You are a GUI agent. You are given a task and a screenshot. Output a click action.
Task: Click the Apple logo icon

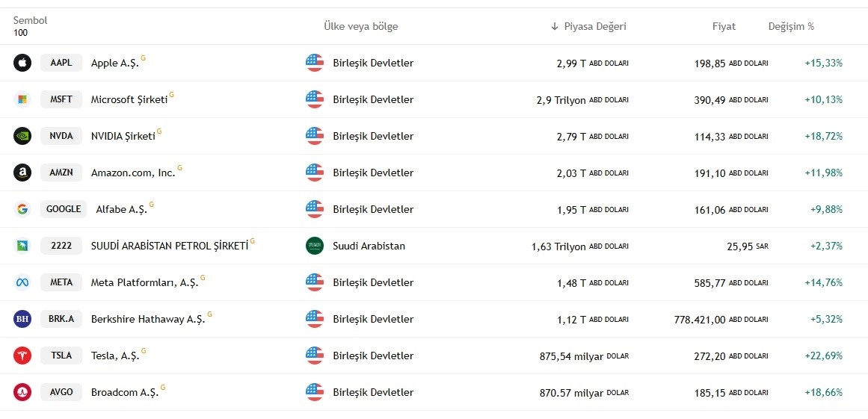(x=22, y=63)
